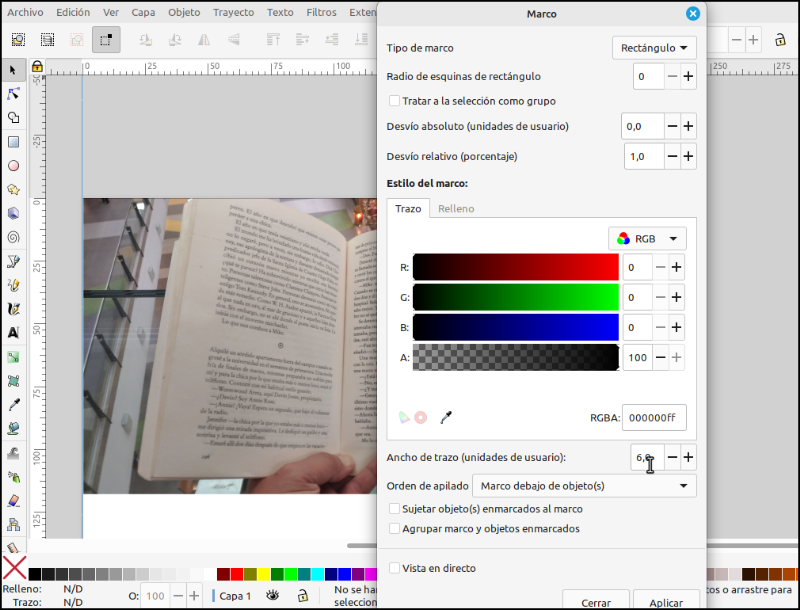Select the Ellipse tool

pos(13,166)
